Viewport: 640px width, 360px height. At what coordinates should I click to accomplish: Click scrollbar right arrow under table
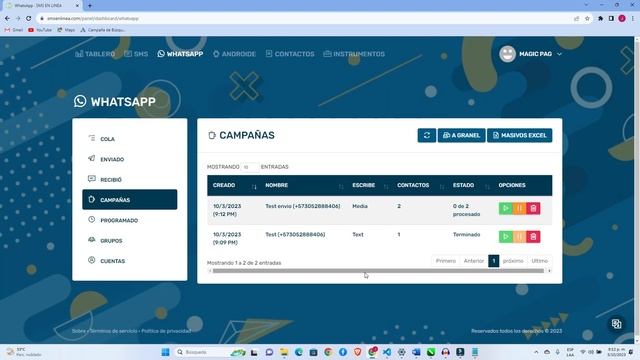point(549,271)
